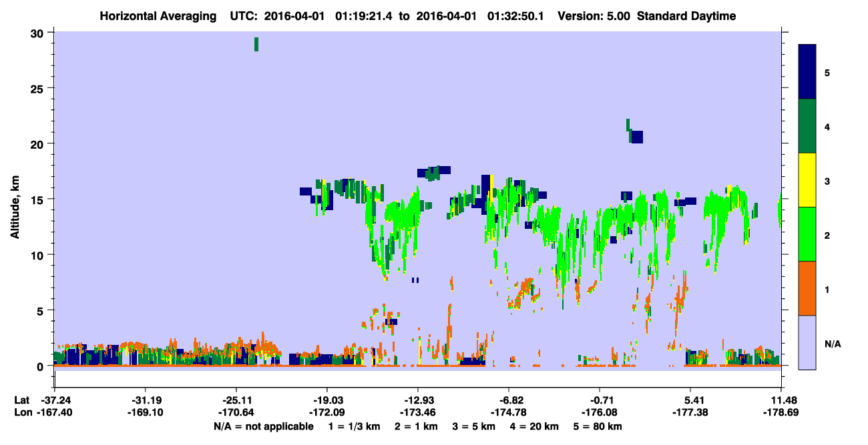Click the '5 = 80 km' legend text
This screenshot has height=445, width=868.
598,426
